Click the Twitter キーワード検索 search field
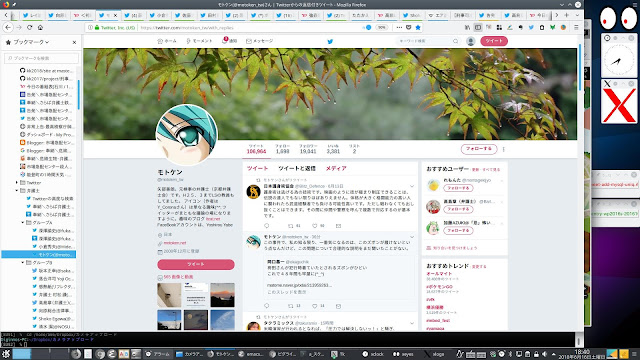 pyautogui.click(x=428, y=41)
